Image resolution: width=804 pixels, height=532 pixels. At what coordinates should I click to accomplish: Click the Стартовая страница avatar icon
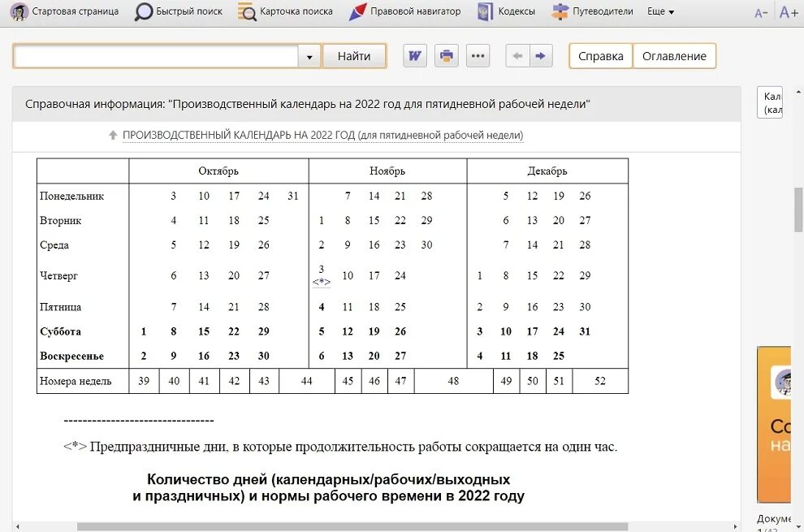[19, 11]
